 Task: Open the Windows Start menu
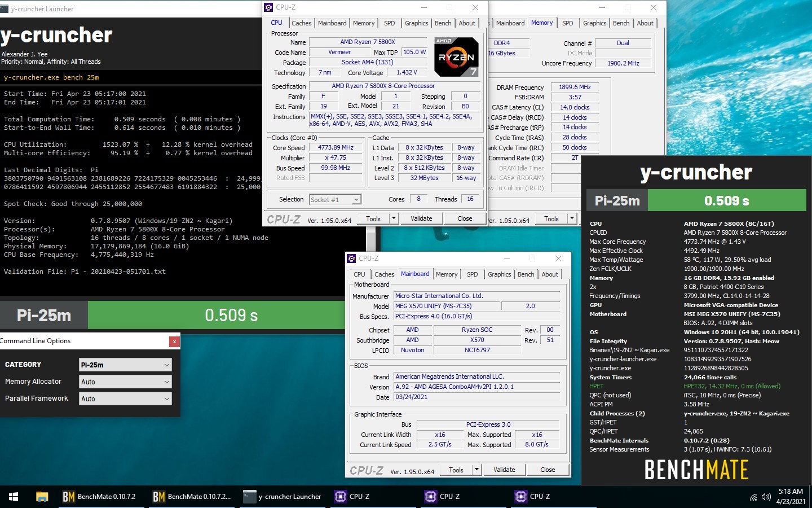click(14, 497)
